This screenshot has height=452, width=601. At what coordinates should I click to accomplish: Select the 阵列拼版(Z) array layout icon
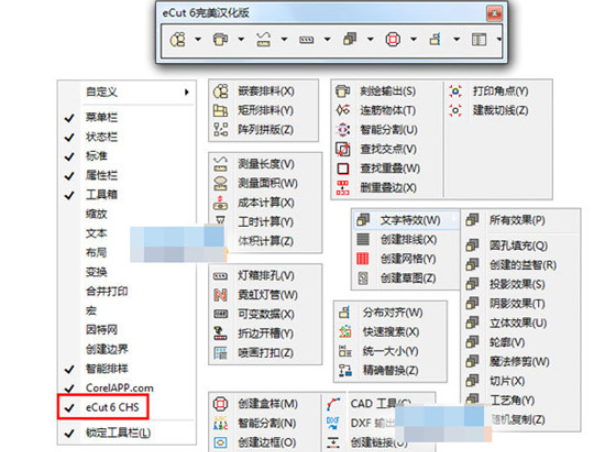pos(220,130)
